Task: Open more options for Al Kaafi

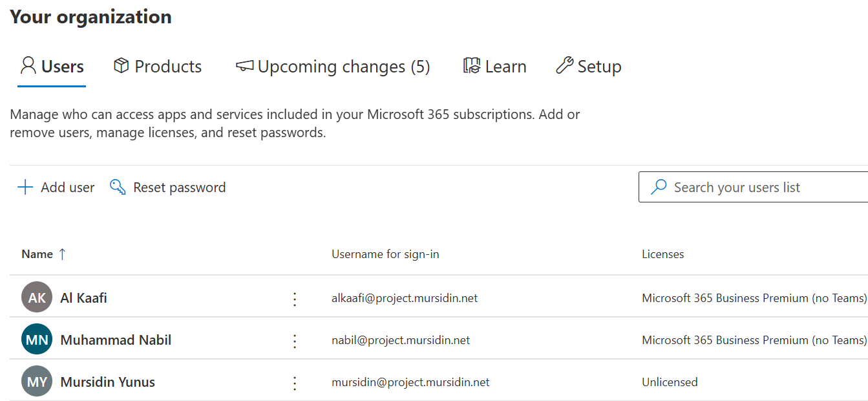Action: tap(295, 298)
